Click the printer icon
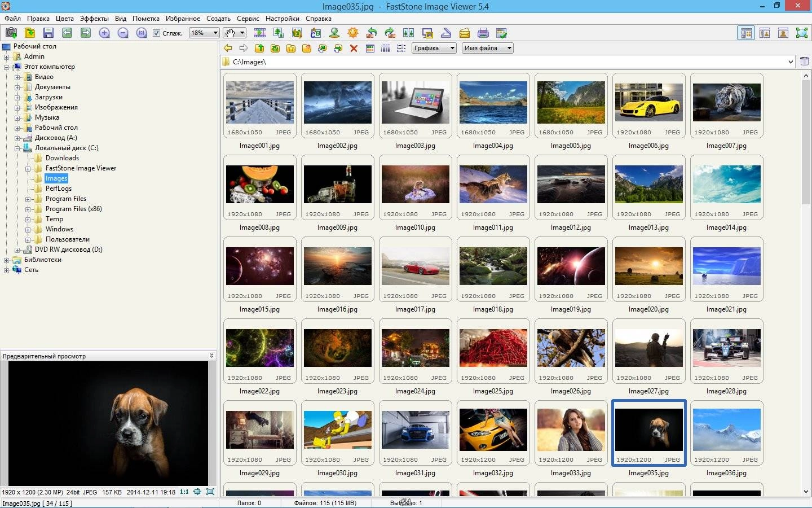The width and height of the screenshot is (812, 508). point(483,33)
